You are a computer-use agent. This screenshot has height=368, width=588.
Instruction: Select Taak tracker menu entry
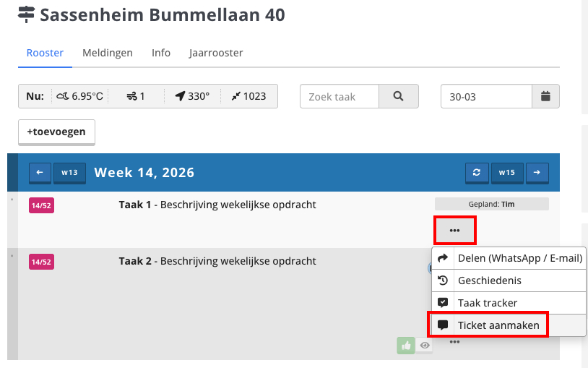pos(487,303)
